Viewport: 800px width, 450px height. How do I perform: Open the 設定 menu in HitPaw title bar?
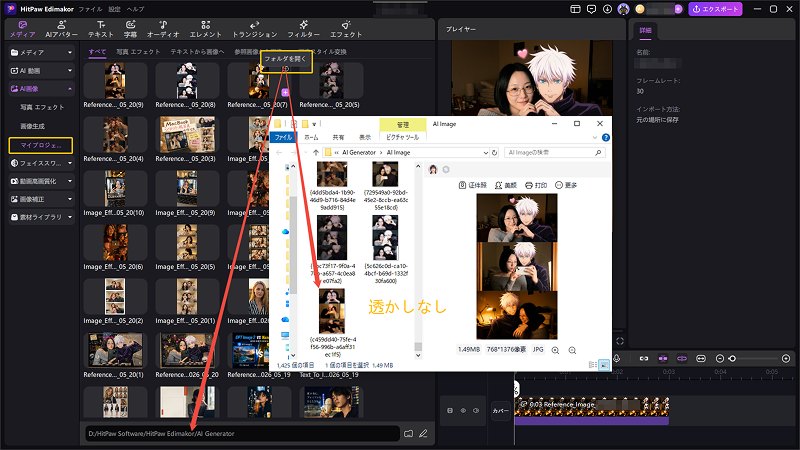coord(114,9)
